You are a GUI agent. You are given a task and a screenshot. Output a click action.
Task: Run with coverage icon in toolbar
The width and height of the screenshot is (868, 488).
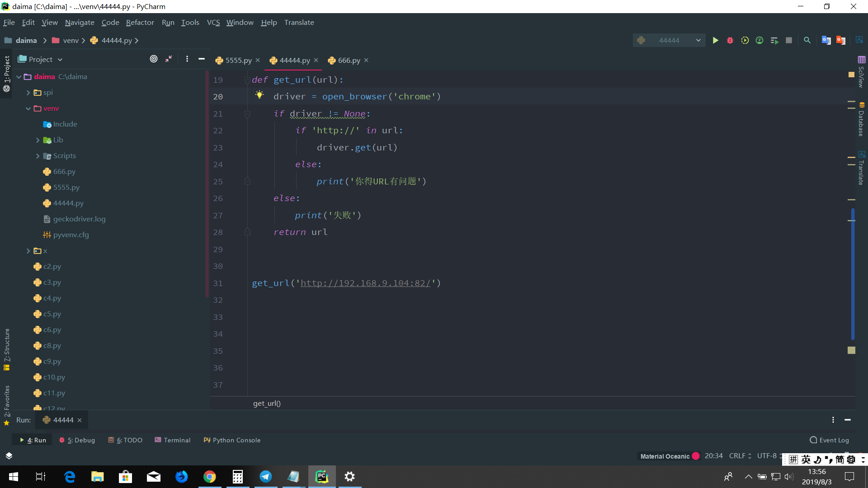click(x=745, y=40)
